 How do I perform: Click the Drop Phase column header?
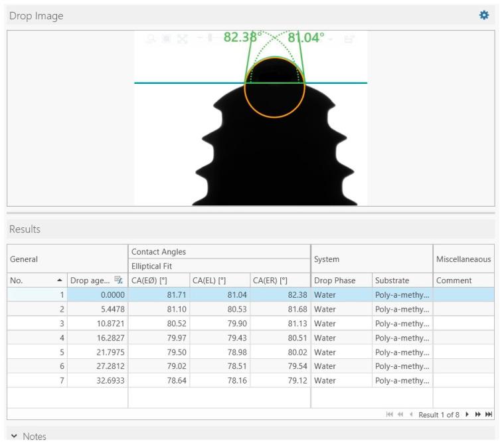341,281
